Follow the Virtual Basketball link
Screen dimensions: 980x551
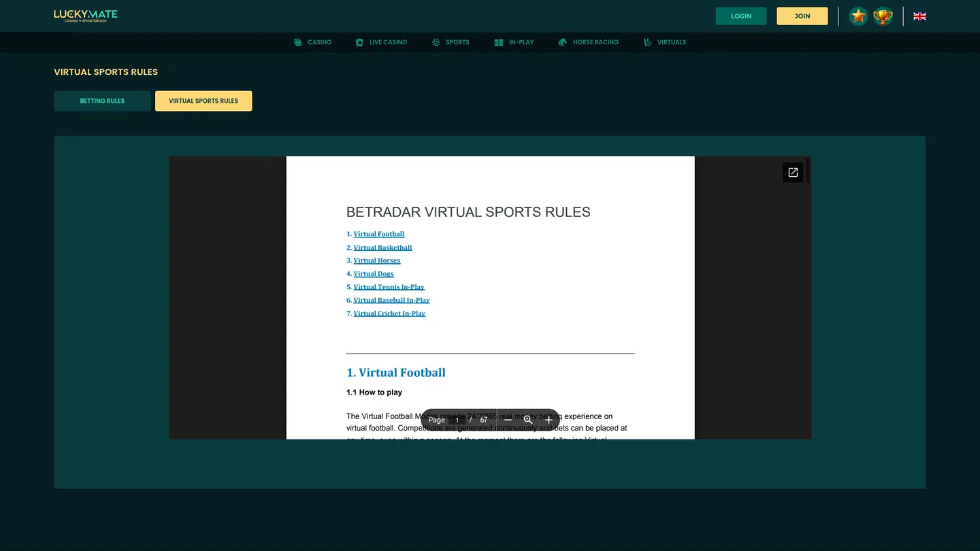(x=383, y=248)
